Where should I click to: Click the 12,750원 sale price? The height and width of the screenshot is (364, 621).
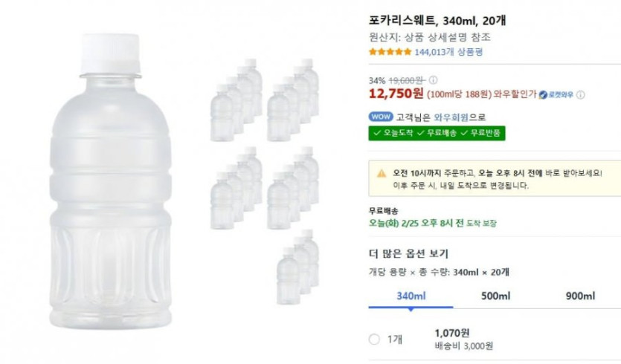tap(396, 94)
